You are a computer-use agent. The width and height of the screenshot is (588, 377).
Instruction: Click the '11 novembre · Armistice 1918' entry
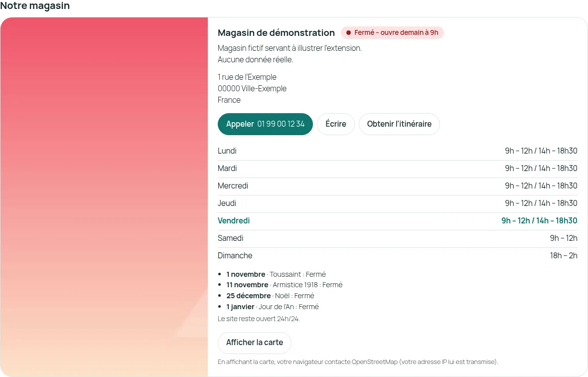coord(284,285)
